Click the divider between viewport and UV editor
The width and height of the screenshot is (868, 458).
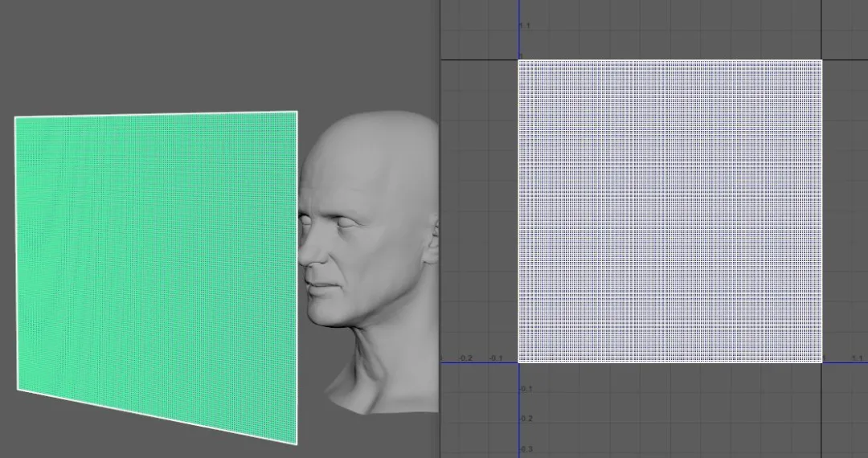point(440,229)
